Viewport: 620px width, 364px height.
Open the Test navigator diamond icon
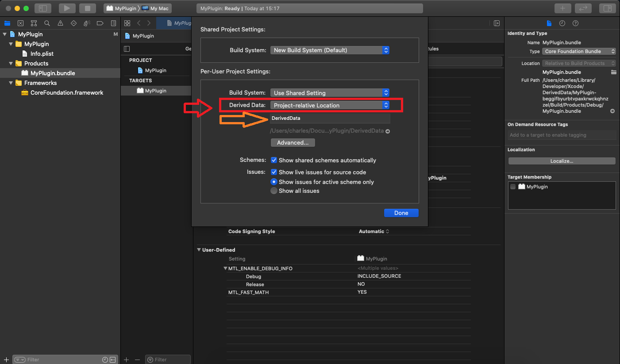pyautogui.click(x=73, y=23)
